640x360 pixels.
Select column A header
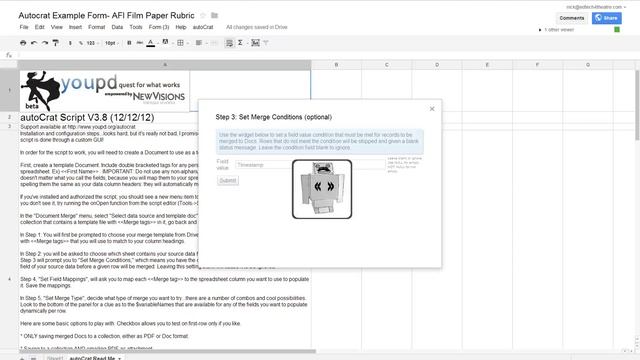[164, 64]
